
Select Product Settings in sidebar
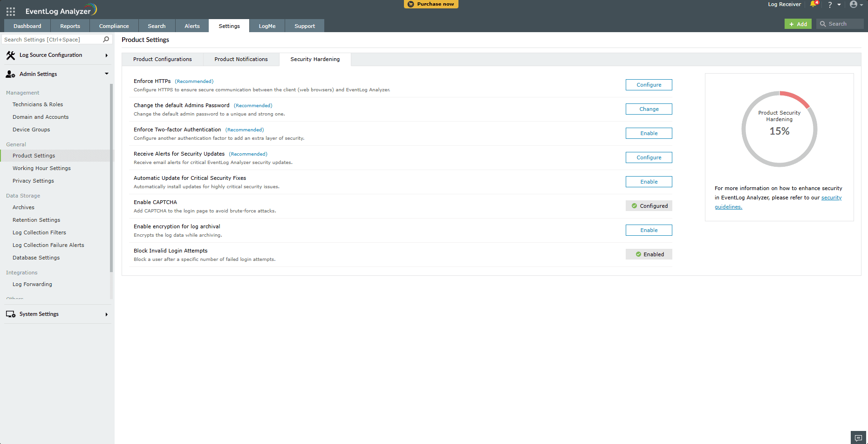pyautogui.click(x=34, y=156)
